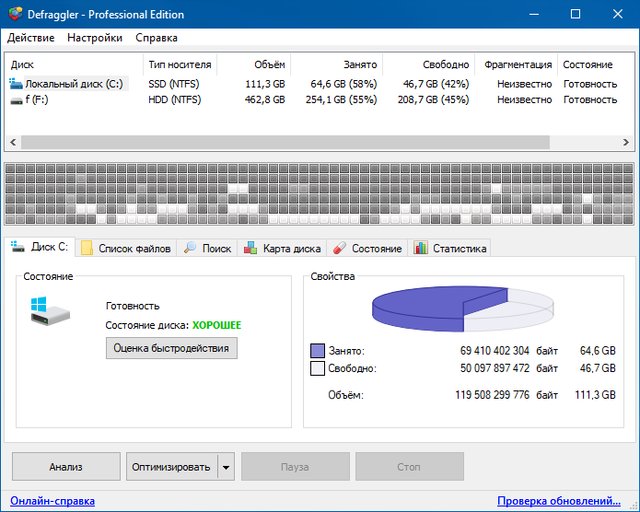The height and width of the screenshot is (512, 640).
Task: Open the Действие menu
Action: click(31, 38)
